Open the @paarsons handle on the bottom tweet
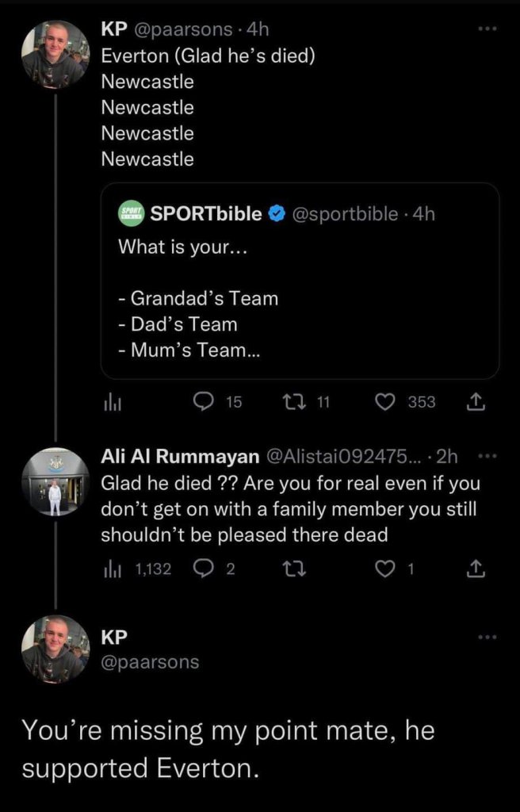 point(150,661)
